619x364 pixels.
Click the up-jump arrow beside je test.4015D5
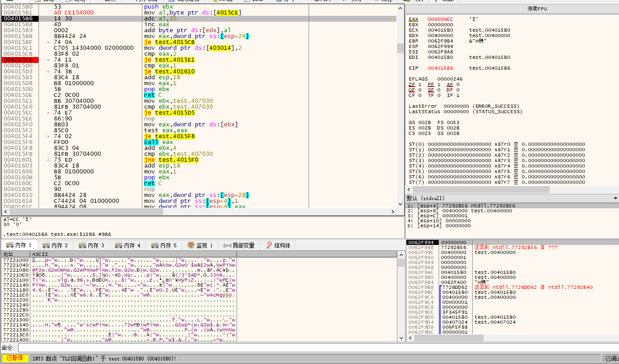pyautogui.click(x=48, y=113)
